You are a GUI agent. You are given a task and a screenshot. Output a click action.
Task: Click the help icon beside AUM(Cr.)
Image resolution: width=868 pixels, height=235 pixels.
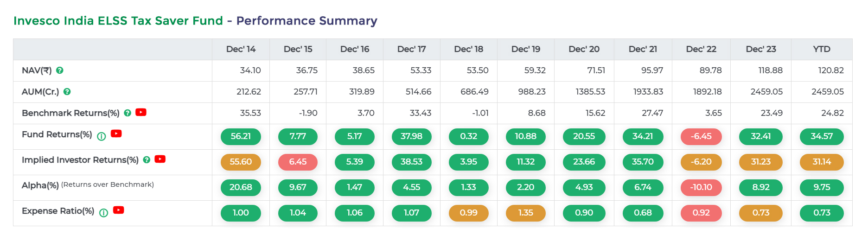pyautogui.click(x=67, y=92)
